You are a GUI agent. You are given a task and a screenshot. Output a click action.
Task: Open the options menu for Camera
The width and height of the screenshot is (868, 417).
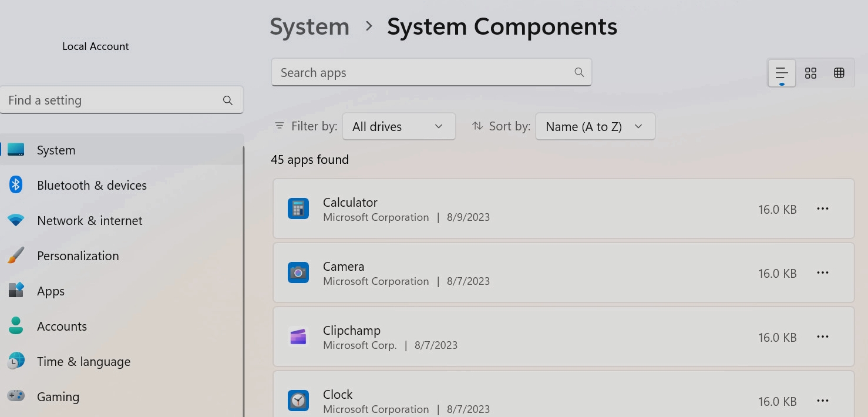pyautogui.click(x=823, y=273)
